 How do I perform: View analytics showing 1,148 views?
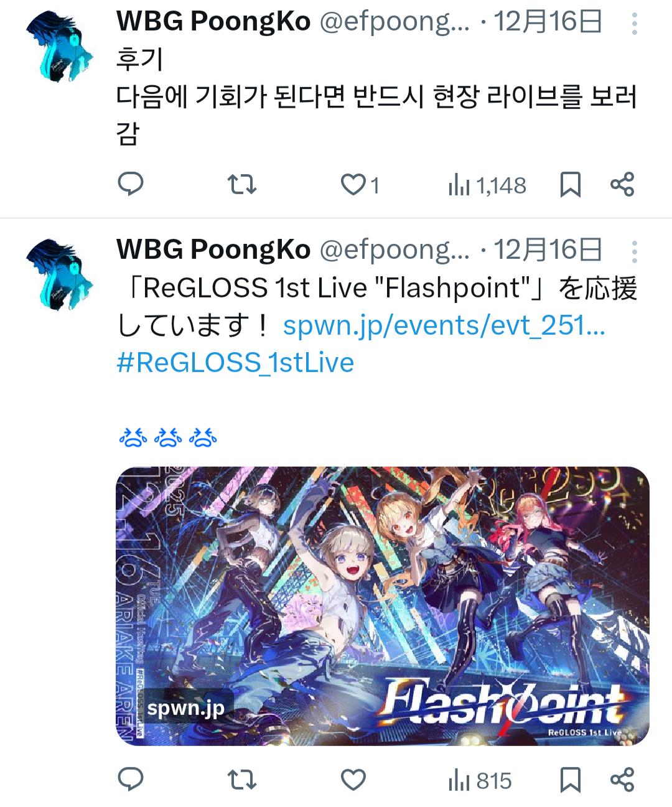(487, 185)
